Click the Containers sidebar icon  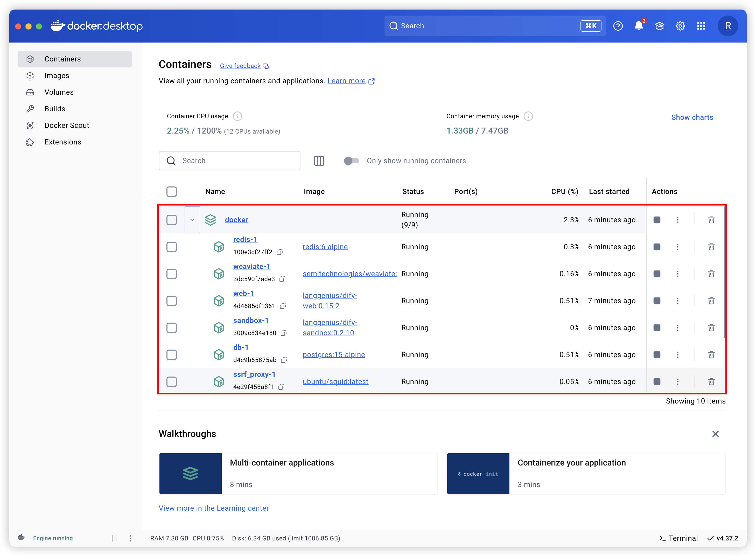pos(31,59)
